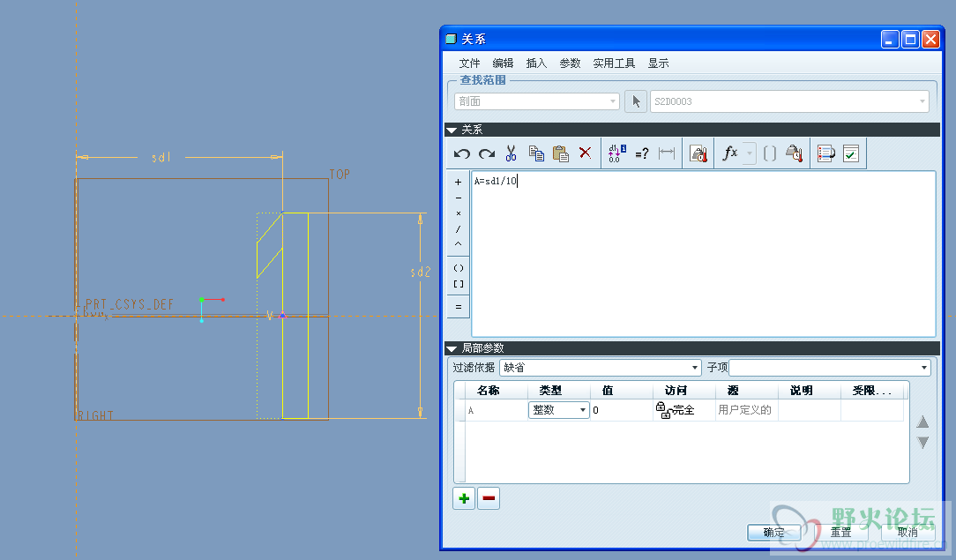The width and height of the screenshot is (956, 560).
Task: Insert multiplication operator from side palette
Action: (459, 213)
